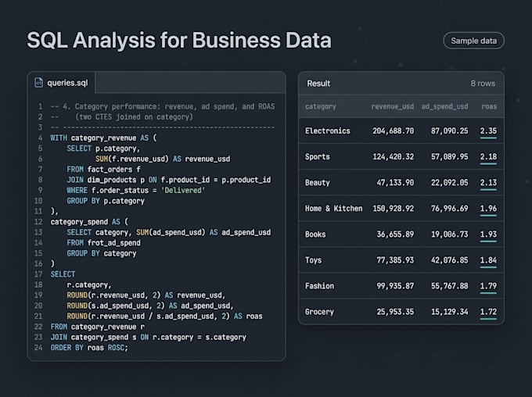Screen dimensions: 532x397
Task: Click line number 24 in the gutter
Action: 38,348
